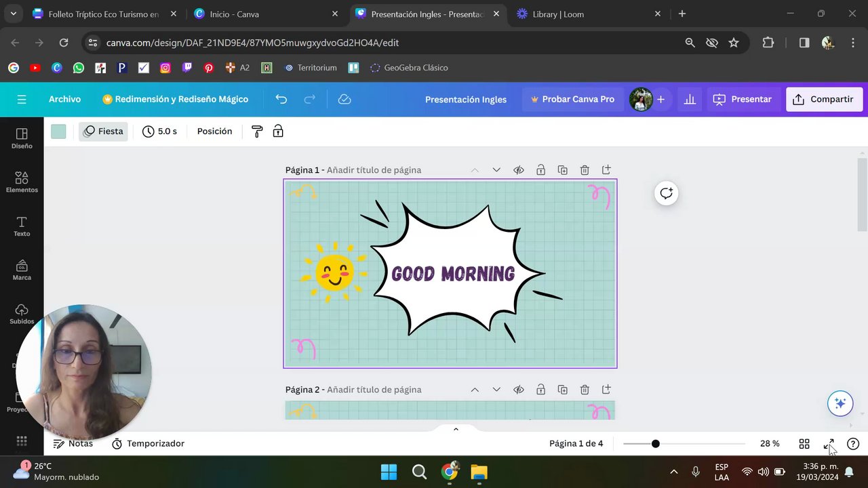This screenshot has width=868, height=488.
Task: Open the Subidos uploads panel
Action: [x=22, y=314]
